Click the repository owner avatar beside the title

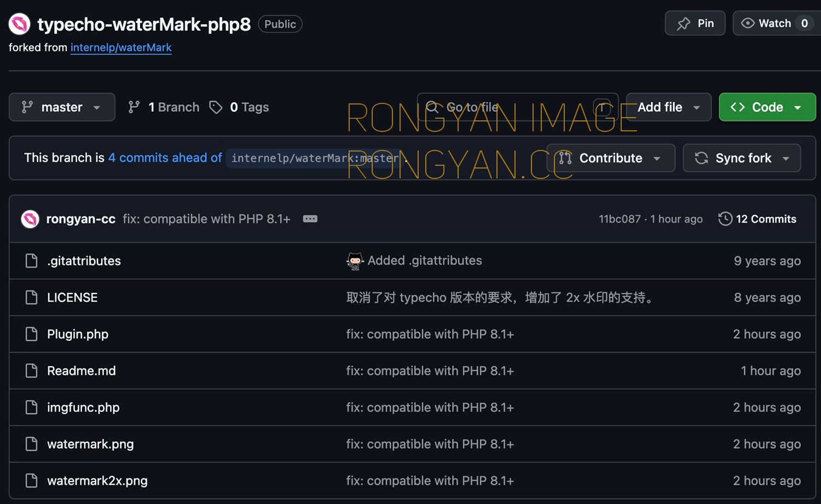click(x=19, y=24)
